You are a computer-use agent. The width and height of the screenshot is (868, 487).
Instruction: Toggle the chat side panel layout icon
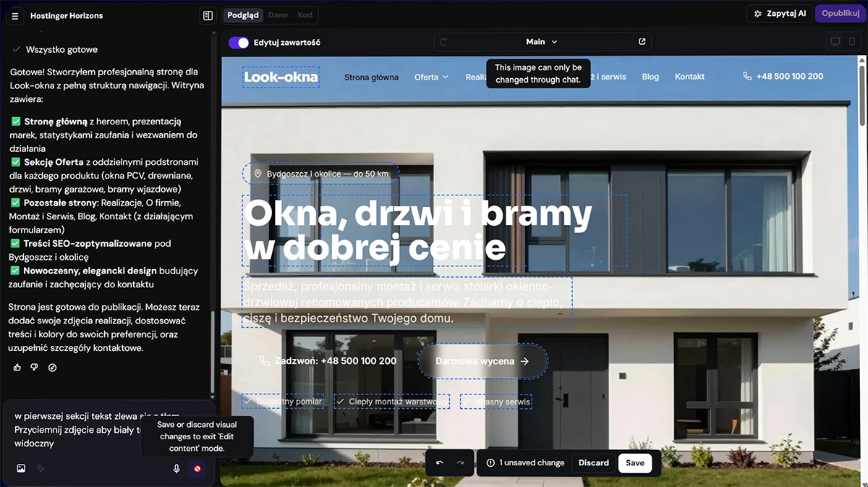[x=208, y=15]
